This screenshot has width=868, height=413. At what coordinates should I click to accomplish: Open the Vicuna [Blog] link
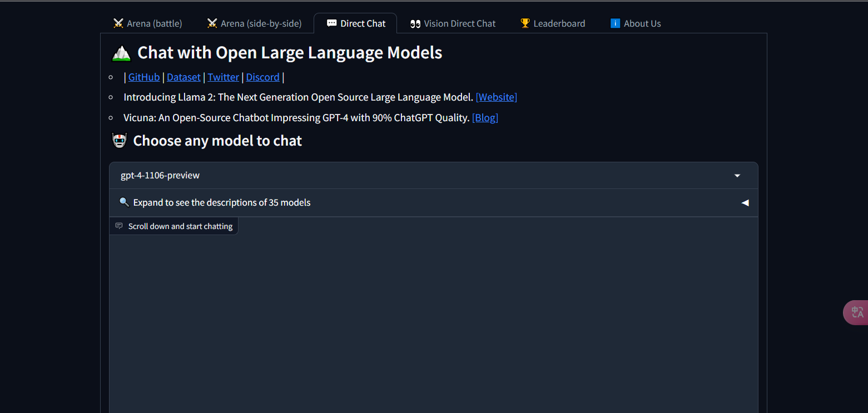point(485,118)
